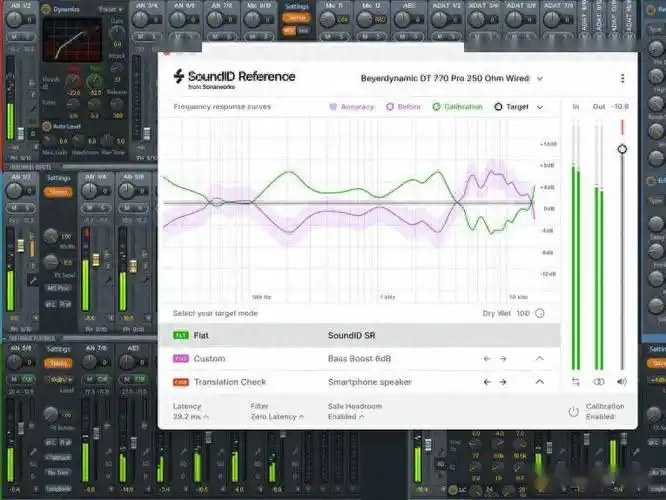
Task: Open the Dynamics Preset dropdown in TotalMix
Action: pos(110,9)
